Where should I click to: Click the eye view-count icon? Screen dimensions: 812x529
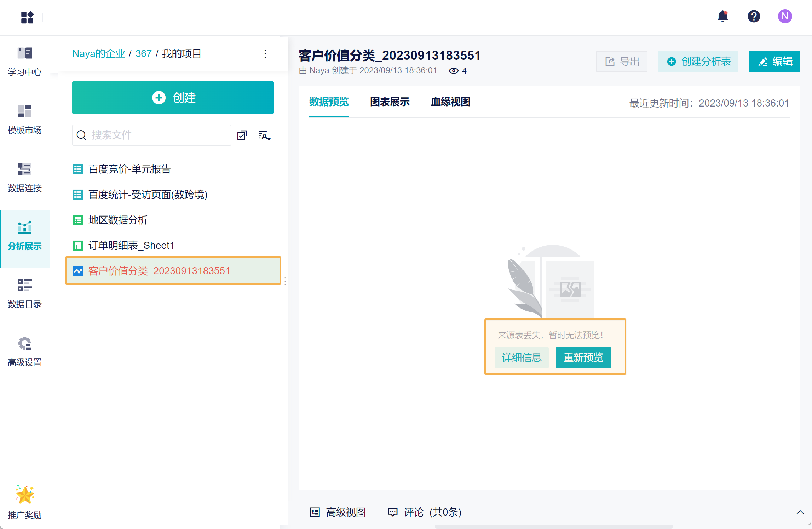[454, 71]
